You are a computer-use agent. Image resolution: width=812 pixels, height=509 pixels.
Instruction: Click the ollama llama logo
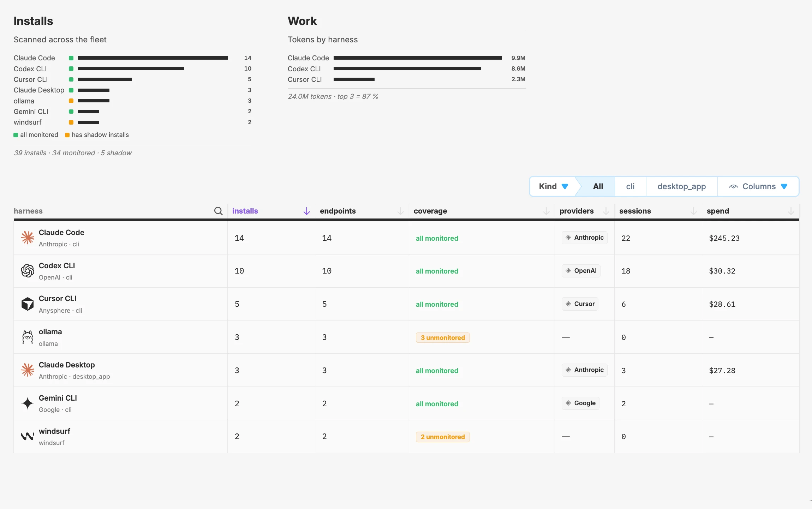pyautogui.click(x=28, y=337)
